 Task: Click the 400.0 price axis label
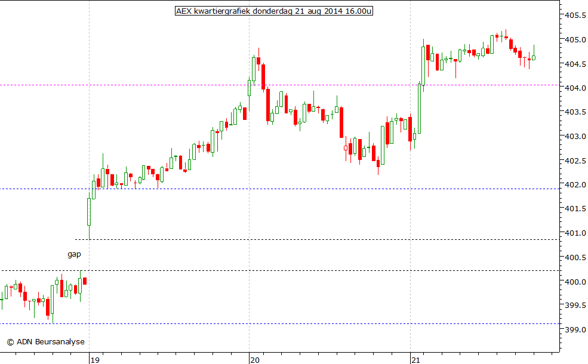[575, 282]
